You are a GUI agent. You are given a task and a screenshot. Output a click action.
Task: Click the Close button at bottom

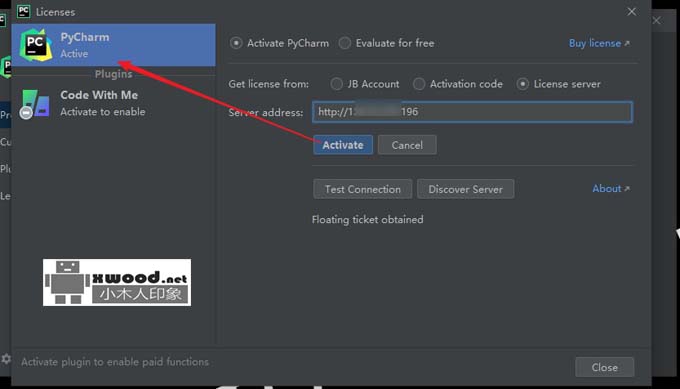coord(605,367)
